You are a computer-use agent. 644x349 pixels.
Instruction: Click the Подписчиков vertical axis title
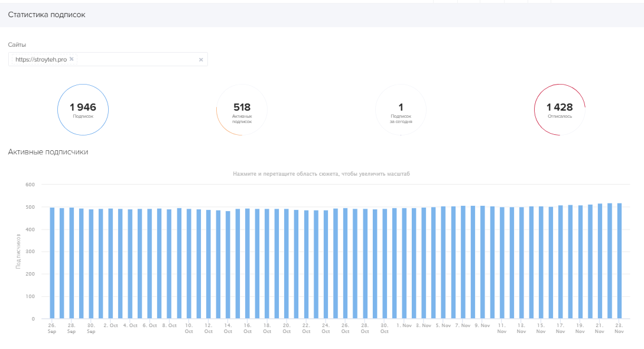[18, 251]
